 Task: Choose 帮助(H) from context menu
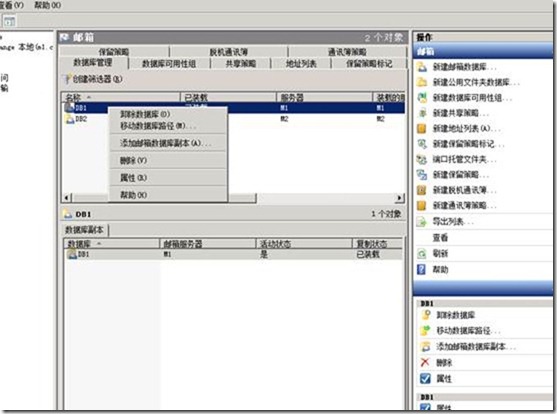point(168,194)
